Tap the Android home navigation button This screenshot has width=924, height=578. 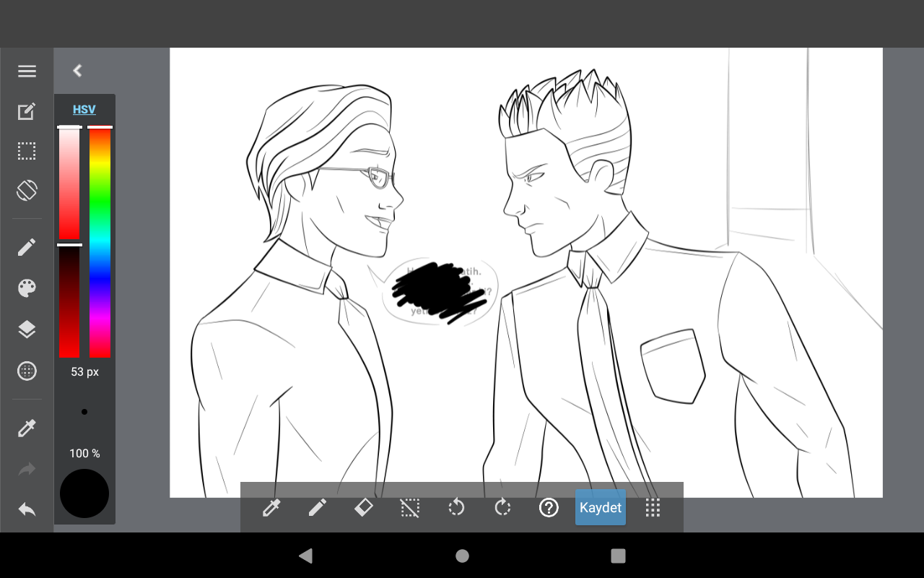pos(462,556)
